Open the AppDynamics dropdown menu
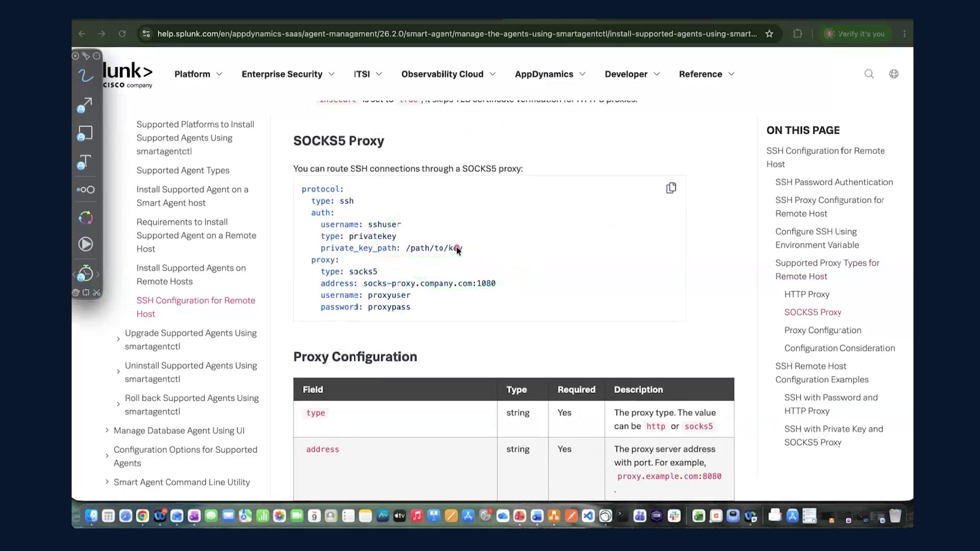 (x=550, y=74)
